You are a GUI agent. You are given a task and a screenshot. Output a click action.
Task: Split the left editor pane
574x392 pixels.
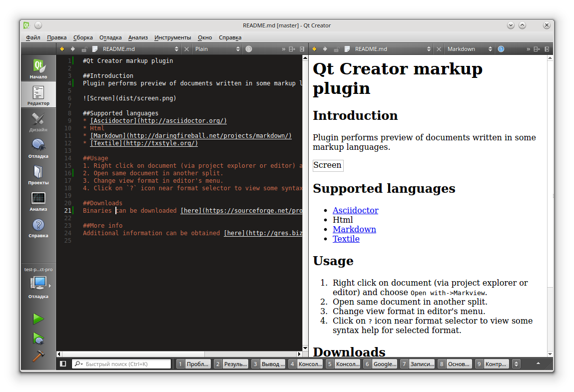pos(292,49)
